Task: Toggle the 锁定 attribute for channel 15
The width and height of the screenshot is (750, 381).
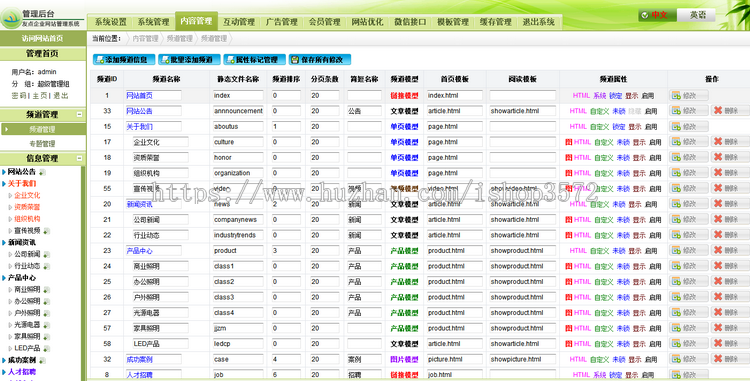Action: coord(618,127)
